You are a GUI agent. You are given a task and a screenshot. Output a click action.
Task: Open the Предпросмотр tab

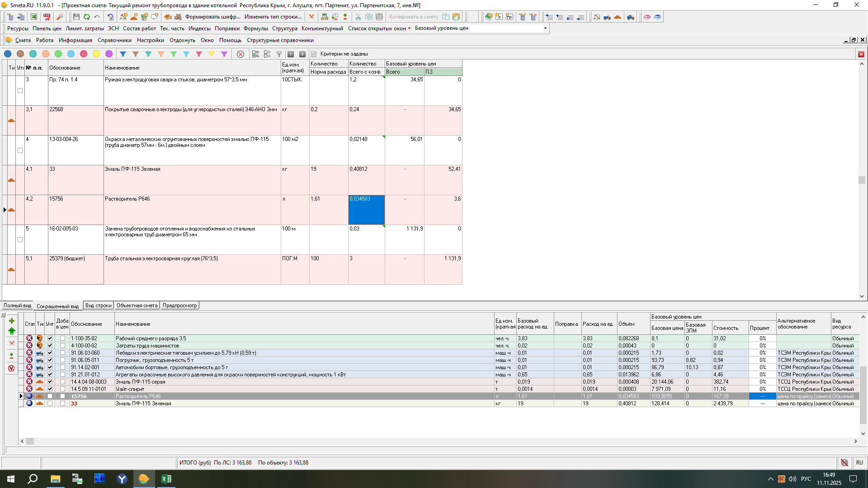click(179, 305)
